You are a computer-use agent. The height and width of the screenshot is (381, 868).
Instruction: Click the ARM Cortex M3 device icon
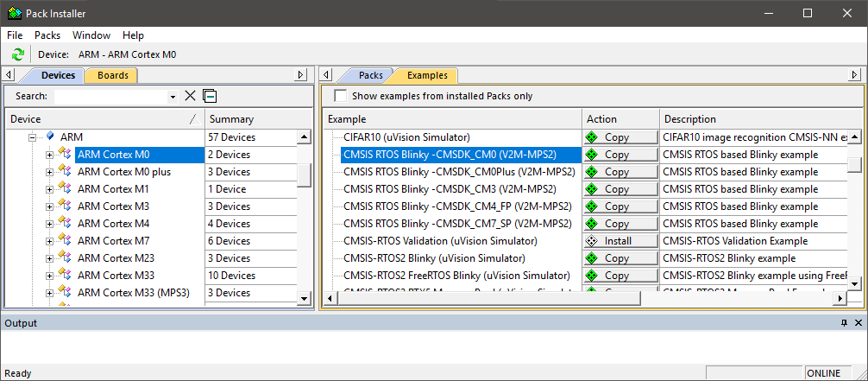pyautogui.click(x=65, y=206)
